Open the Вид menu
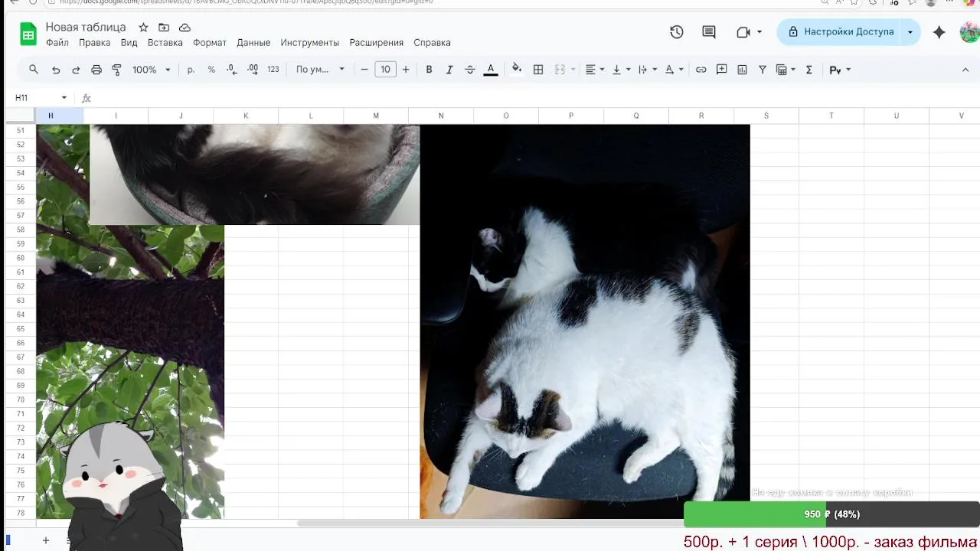This screenshot has height=551, width=980. click(x=129, y=43)
